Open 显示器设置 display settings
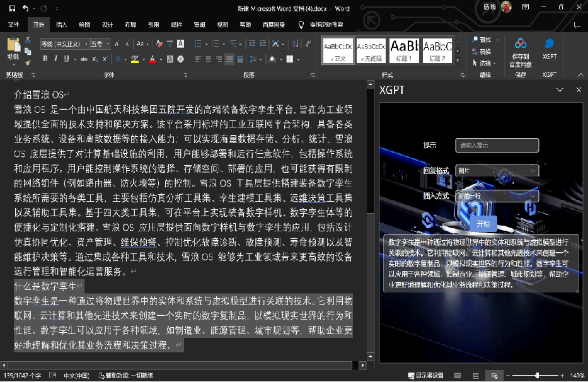 coord(425,375)
